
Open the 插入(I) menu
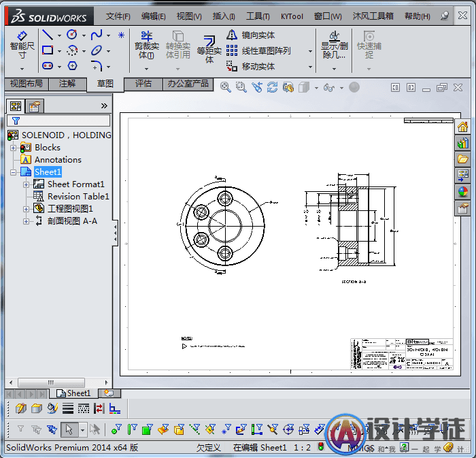(224, 16)
